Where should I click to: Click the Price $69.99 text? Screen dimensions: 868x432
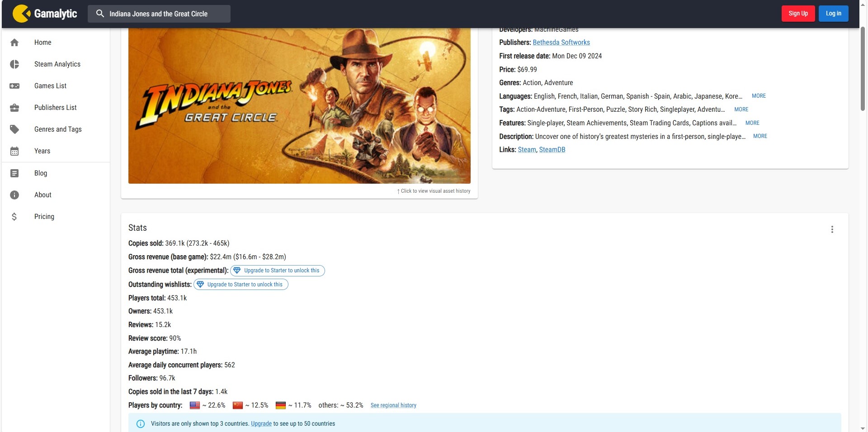pyautogui.click(x=518, y=70)
